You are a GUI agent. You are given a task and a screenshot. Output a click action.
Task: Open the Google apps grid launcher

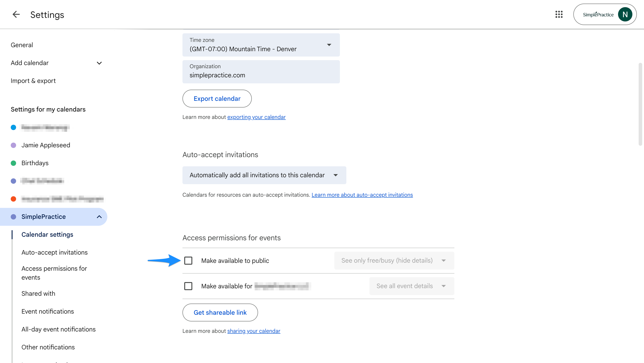point(559,15)
